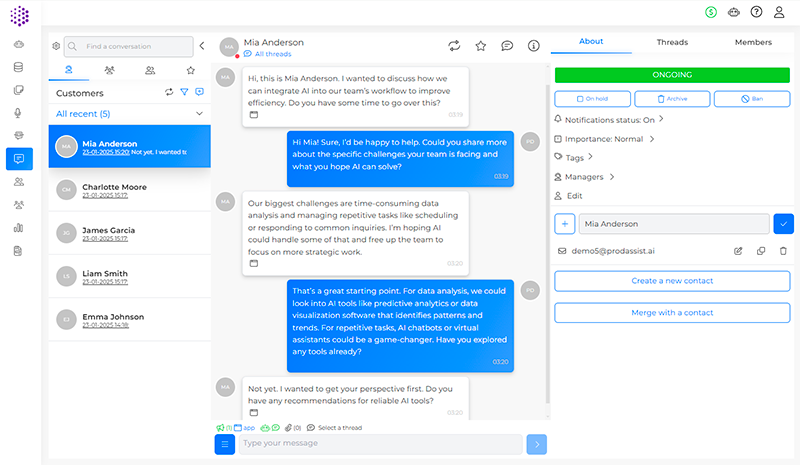Expand the Notifications status option
The height and width of the screenshot is (465, 800).
click(x=661, y=119)
